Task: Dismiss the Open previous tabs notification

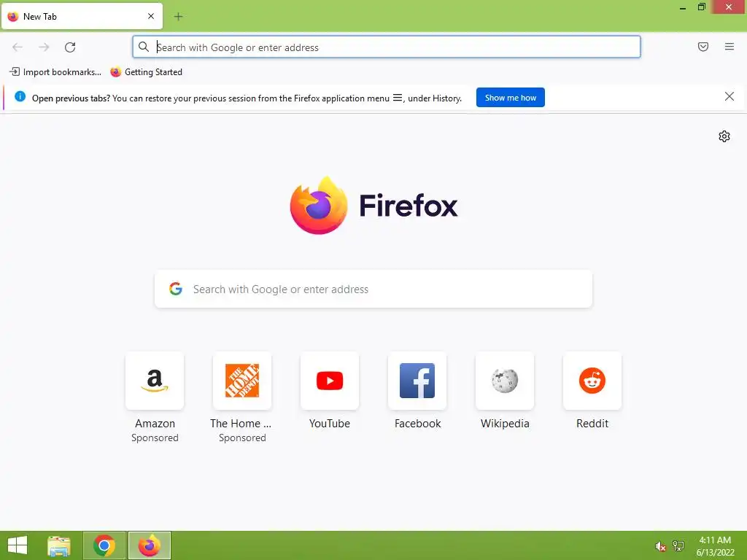Action: point(729,97)
